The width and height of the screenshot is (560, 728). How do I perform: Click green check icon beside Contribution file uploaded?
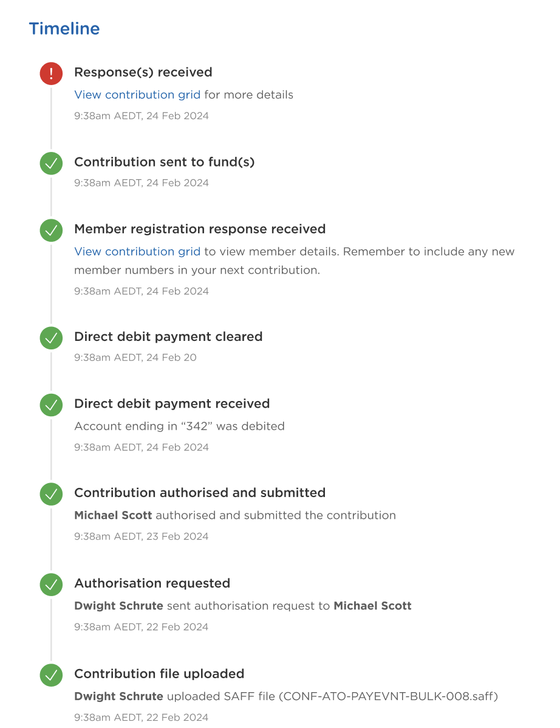coord(51,675)
